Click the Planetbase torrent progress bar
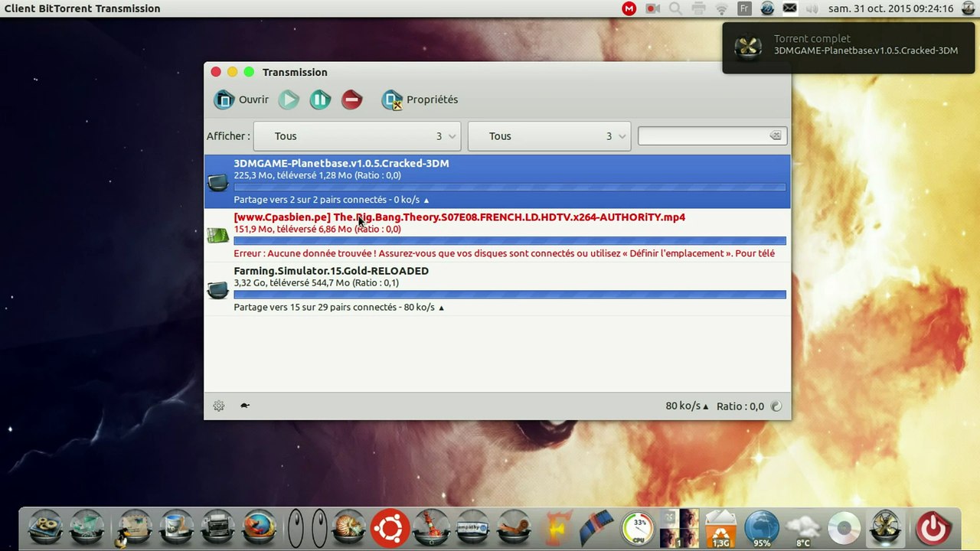This screenshot has width=980, height=551. click(510, 187)
